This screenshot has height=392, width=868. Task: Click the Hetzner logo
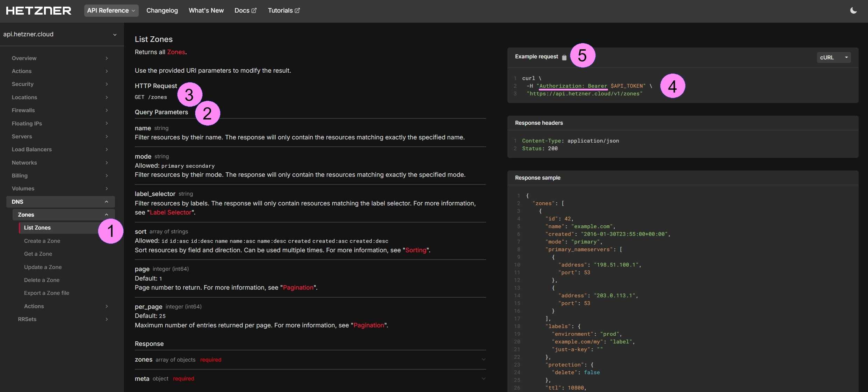(x=38, y=10)
